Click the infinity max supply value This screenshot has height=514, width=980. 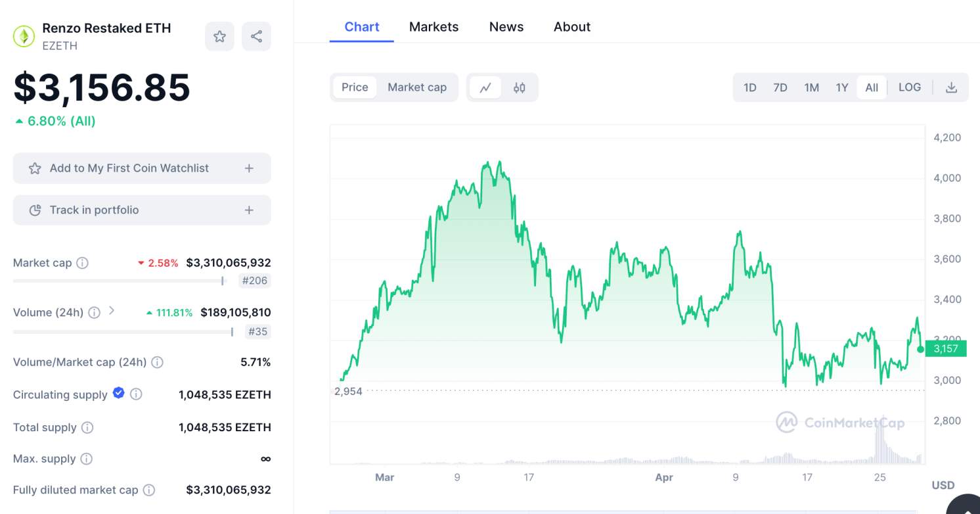coord(265,459)
